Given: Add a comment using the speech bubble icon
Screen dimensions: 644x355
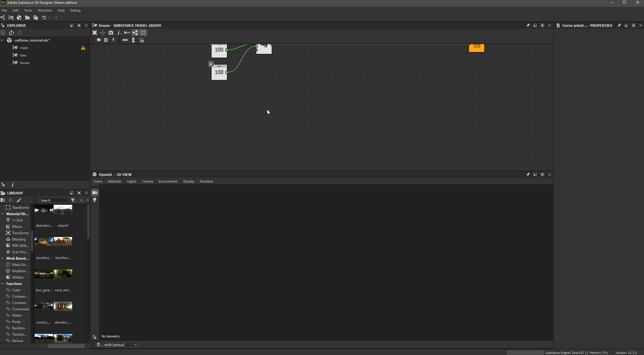Looking at the screenshot, I should tap(99, 40).
